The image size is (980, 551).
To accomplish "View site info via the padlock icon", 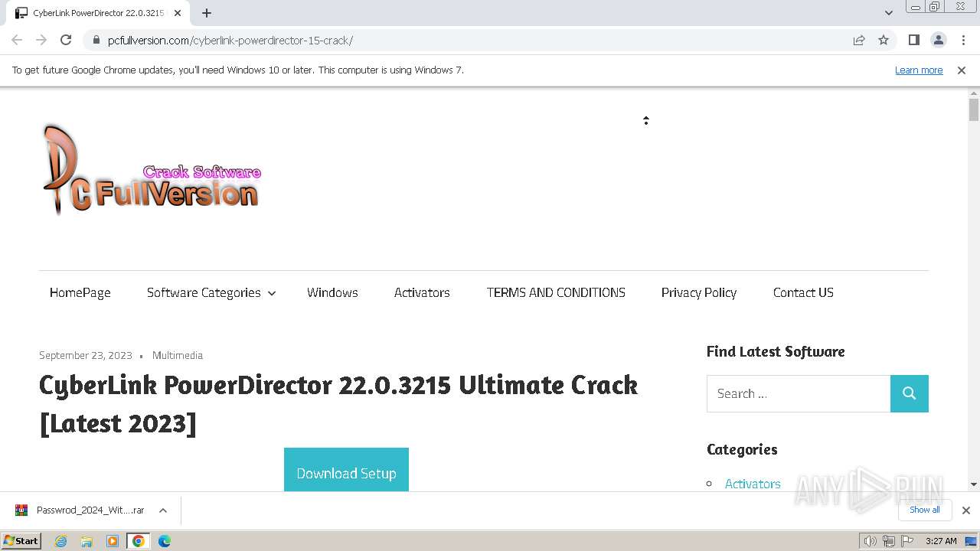I will tap(96, 41).
